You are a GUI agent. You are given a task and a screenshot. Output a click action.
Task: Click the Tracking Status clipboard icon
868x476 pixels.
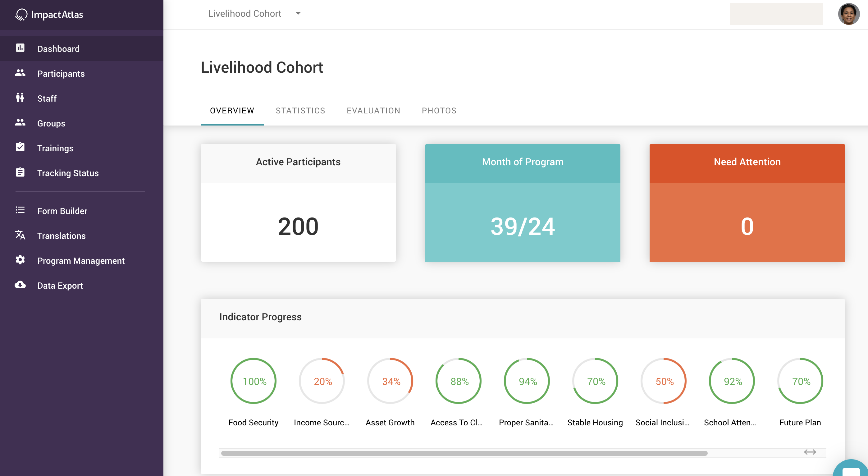coord(20,172)
